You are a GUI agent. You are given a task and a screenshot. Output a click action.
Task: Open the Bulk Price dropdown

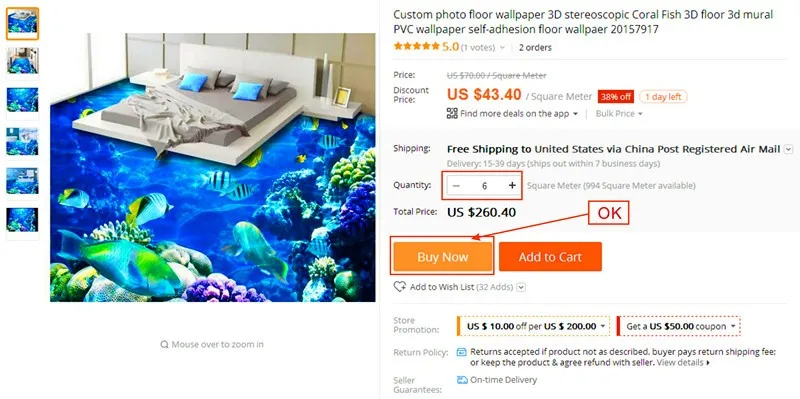[619, 114]
